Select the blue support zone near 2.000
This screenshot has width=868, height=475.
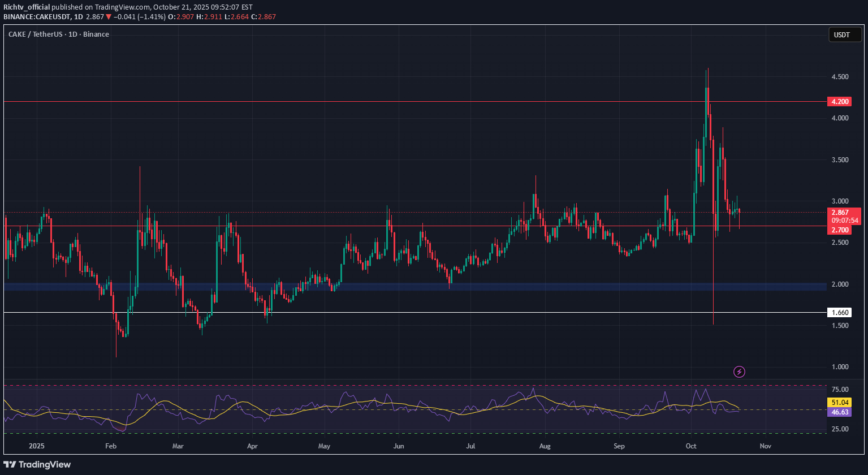pyautogui.click(x=396, y=287)
